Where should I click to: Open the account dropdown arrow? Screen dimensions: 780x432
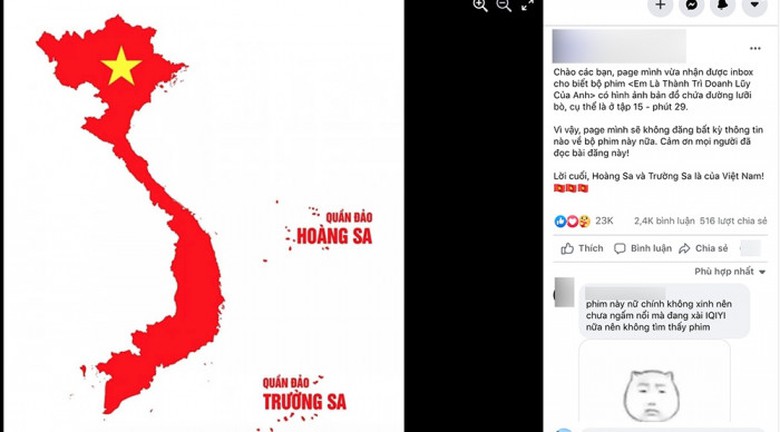(755, 5)
